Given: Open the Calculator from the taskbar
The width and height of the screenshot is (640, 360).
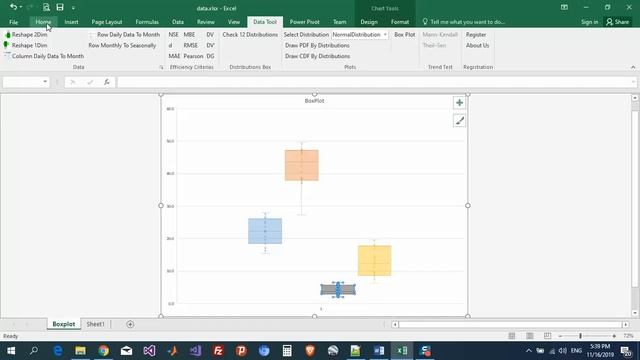Looking at the screenshot, I should [287, 351].
